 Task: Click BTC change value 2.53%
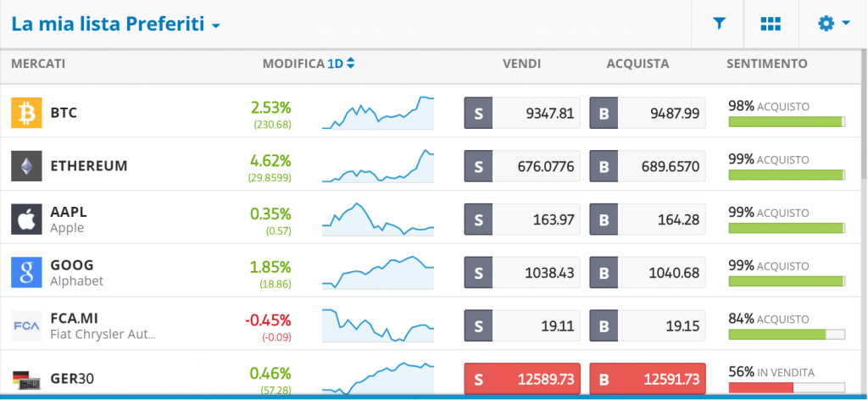(270, 107)
